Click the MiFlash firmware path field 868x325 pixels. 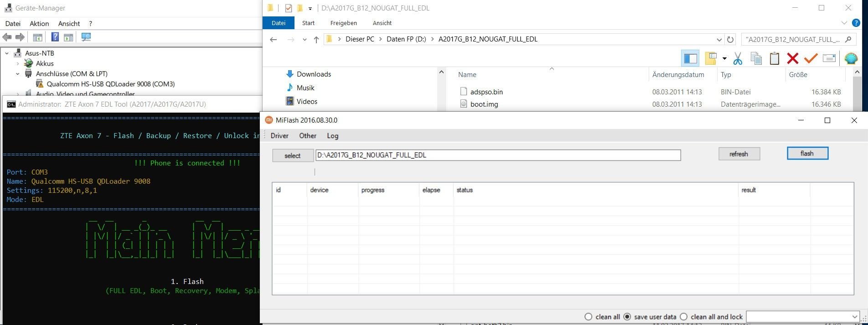pyautogui.click(x=498, y=155)
